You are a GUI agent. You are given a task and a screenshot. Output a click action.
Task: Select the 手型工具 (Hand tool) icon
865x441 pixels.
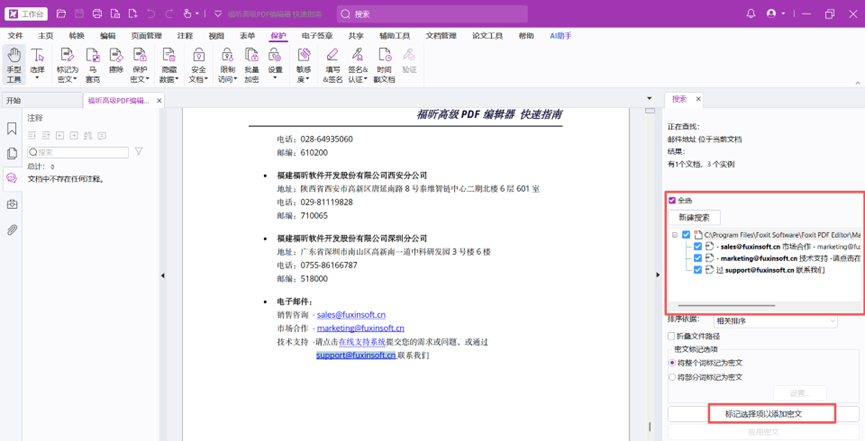14,65
